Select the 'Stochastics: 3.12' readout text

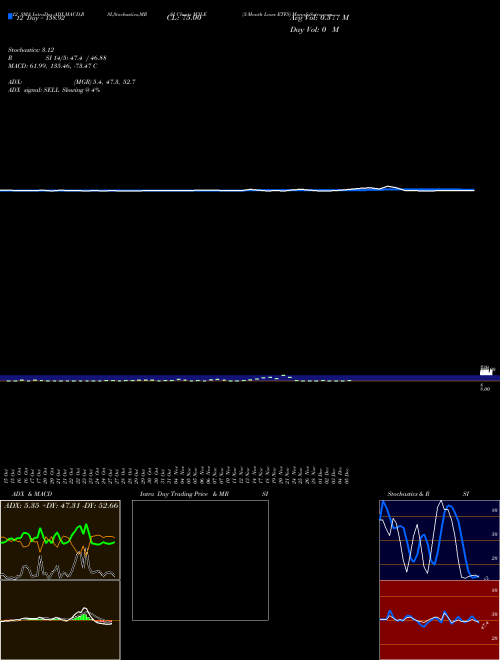[x=31, y=50]
